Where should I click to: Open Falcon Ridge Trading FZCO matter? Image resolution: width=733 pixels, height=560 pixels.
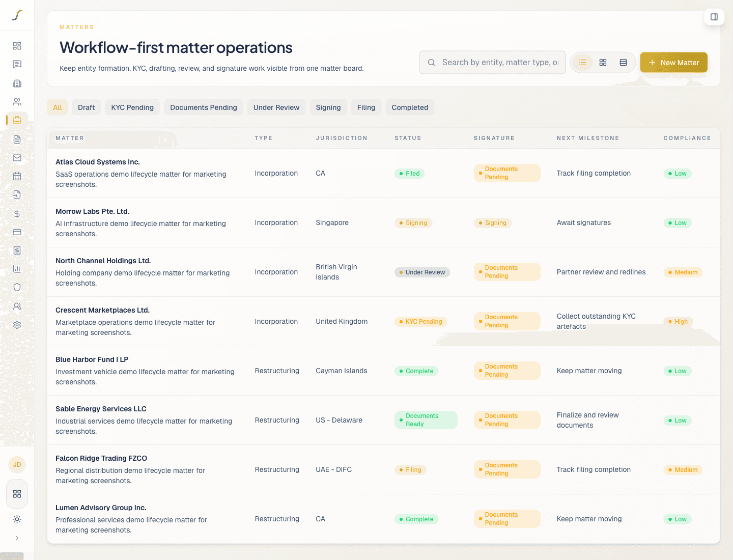[101, 458]
